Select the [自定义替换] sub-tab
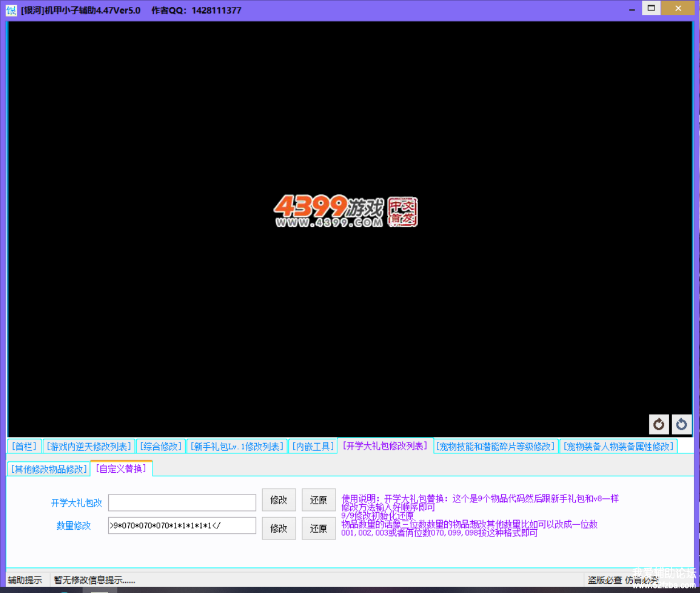700x593 pixels. click(121, 469)
